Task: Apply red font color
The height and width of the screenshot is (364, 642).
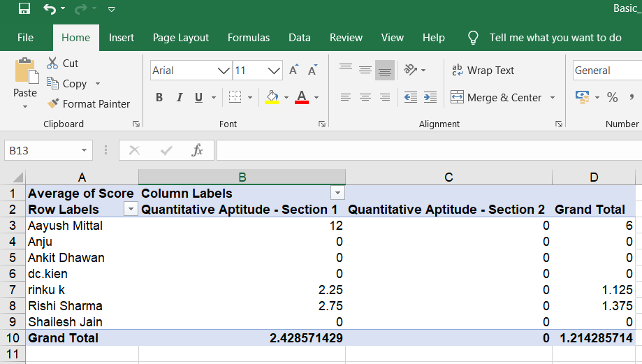Action: coord(302,97)
